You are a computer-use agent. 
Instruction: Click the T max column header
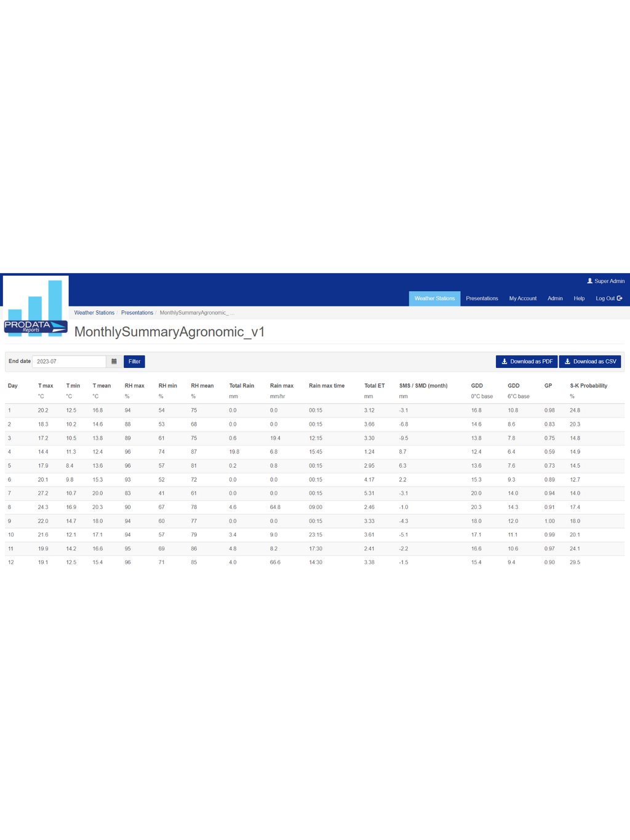pos(46,386)
